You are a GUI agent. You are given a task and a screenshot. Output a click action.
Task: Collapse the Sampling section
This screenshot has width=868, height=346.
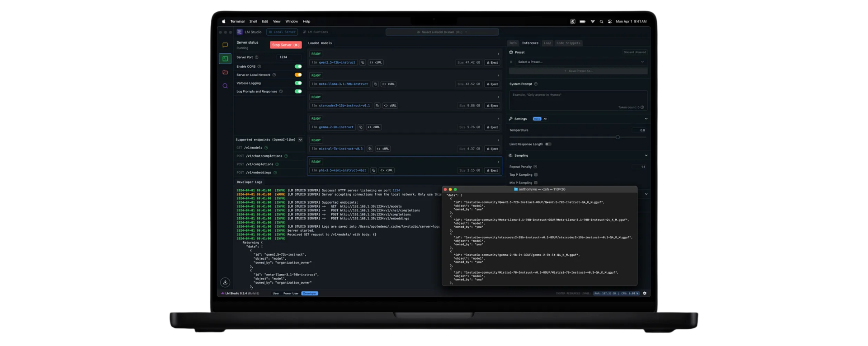[646, 155]
